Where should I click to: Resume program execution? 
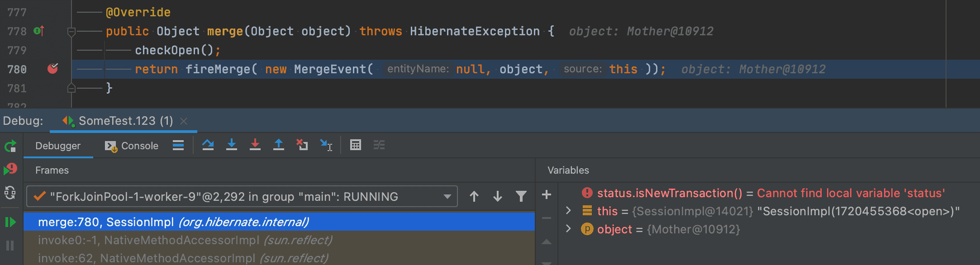point(10,222)
